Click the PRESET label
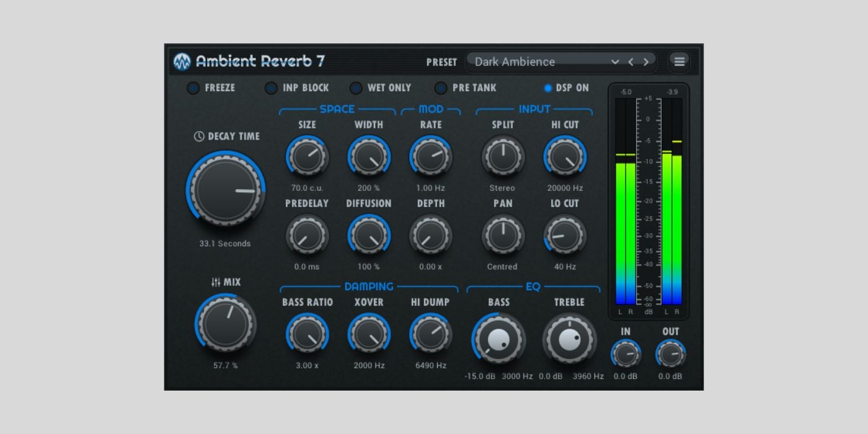This screenshot has width=868, height=434. [x=442, y=62]
